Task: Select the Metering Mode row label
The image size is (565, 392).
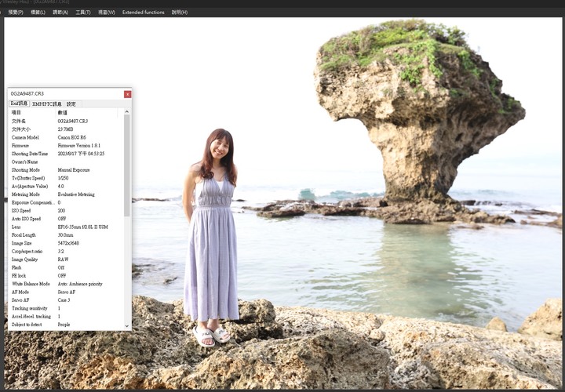Action: [26, 194]
